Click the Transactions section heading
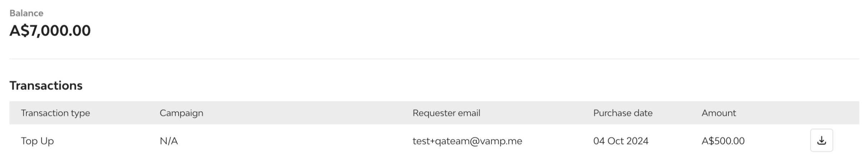The height and width of the screenshot is (154, 868). [x=46, y=85]
